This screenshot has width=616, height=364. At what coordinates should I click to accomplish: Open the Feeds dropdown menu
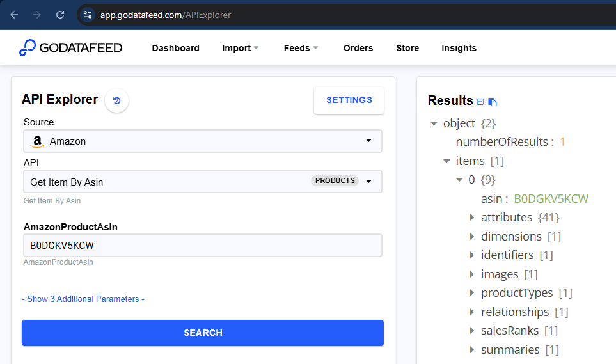301,48
